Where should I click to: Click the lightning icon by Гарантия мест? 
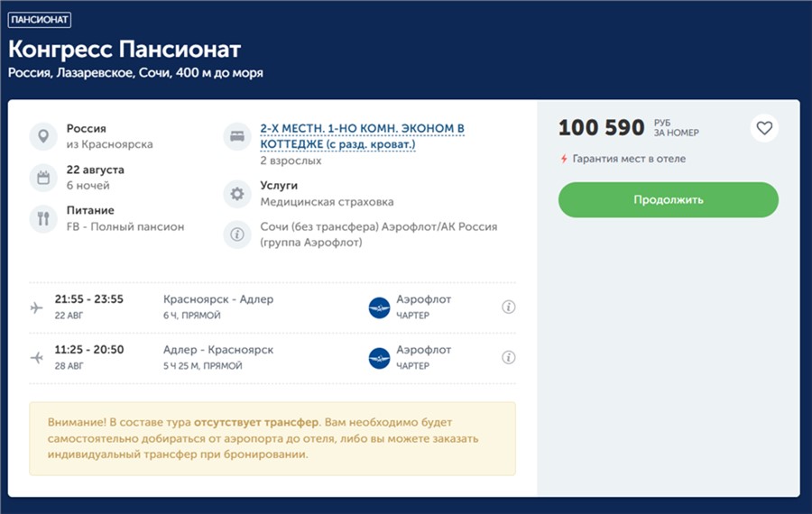click(x=564, y=160)
